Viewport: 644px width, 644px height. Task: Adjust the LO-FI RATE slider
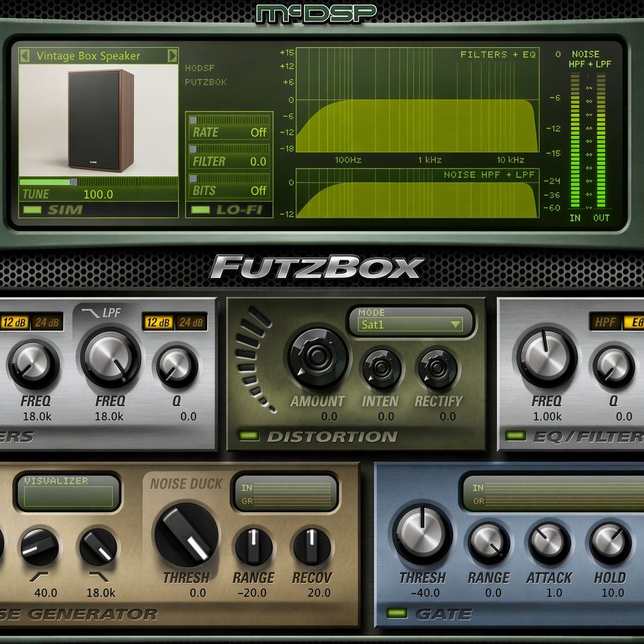[229, 120]
